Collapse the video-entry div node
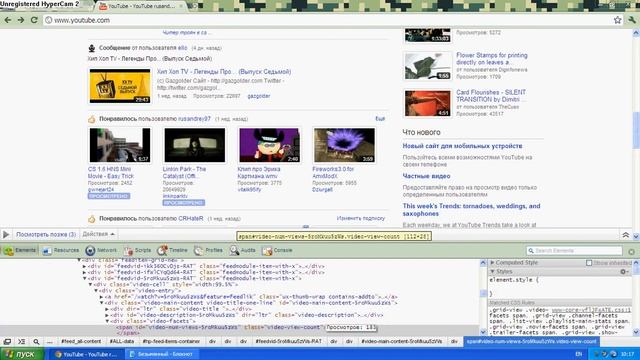 pyautogui.click(x=96, y=291)
